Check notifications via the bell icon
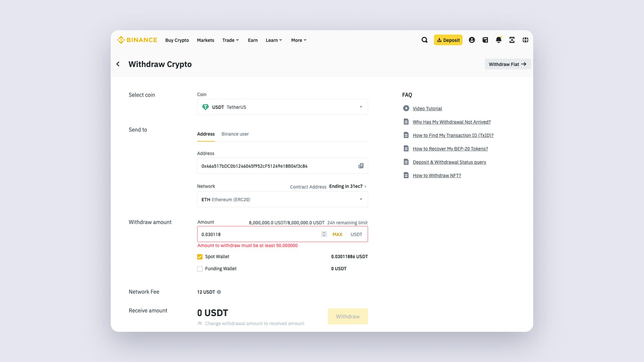 [x=498, y=40]
